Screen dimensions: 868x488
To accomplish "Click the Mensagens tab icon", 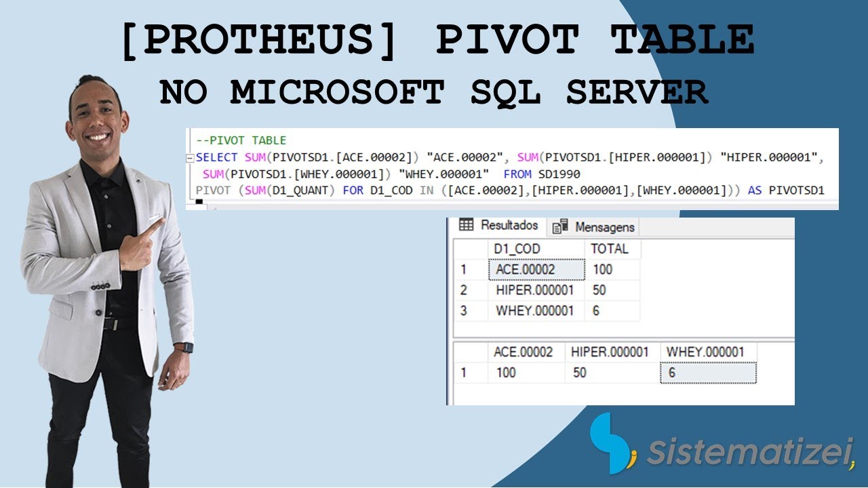I will [x=560, y=228].
